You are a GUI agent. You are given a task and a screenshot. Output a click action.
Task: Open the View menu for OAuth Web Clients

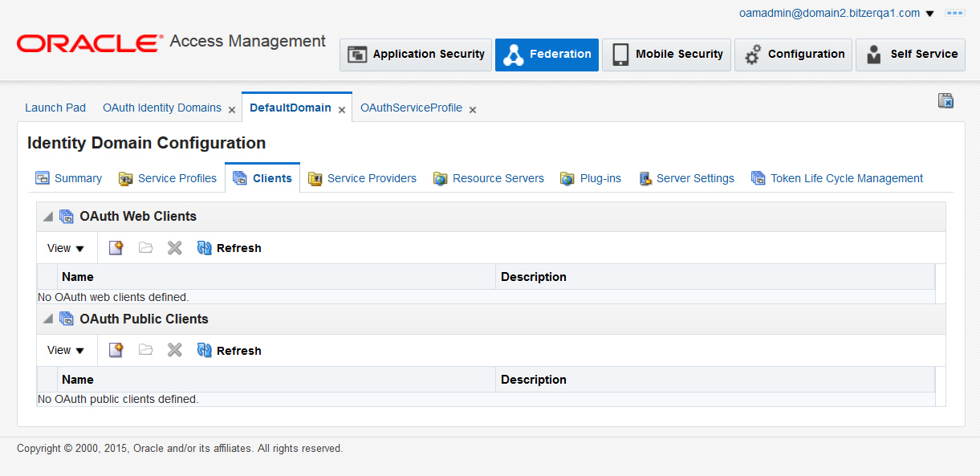click(x=66, y=248)
